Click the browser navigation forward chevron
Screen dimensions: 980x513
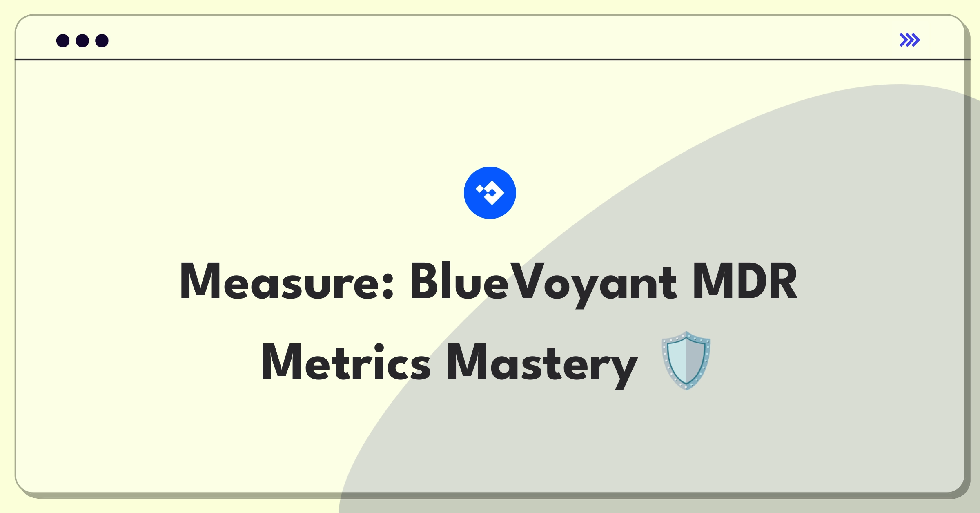pyautogui.click(x=909, y=40)
